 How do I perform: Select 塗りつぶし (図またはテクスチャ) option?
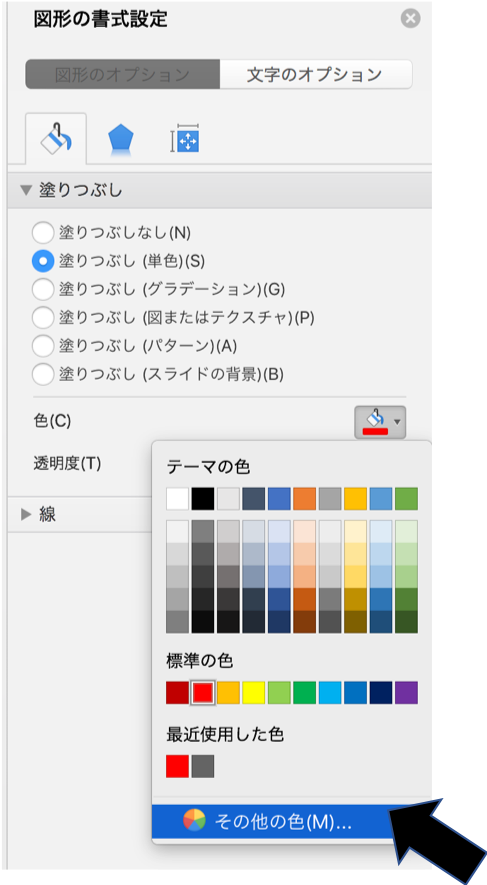[43, 317]
